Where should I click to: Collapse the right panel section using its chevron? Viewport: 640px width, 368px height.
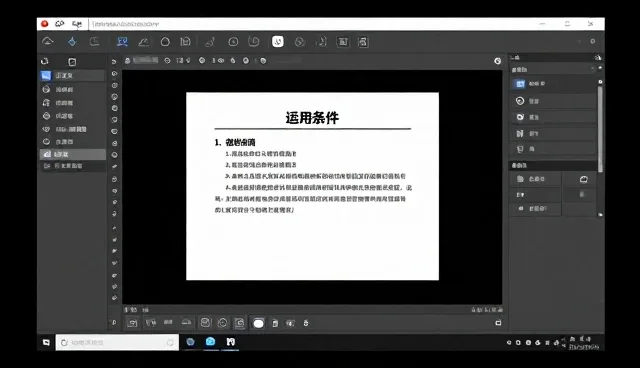pyautogui.click(x=592, y=69)
